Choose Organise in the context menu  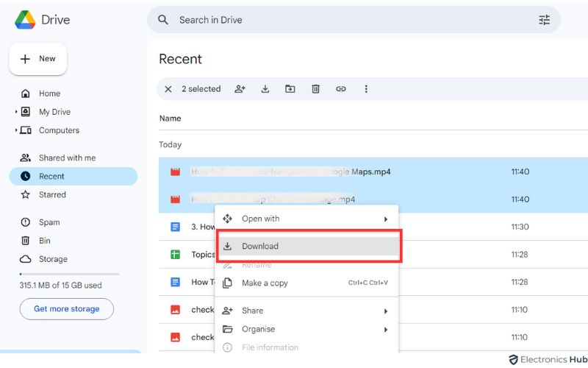click(x=306, y=329)
